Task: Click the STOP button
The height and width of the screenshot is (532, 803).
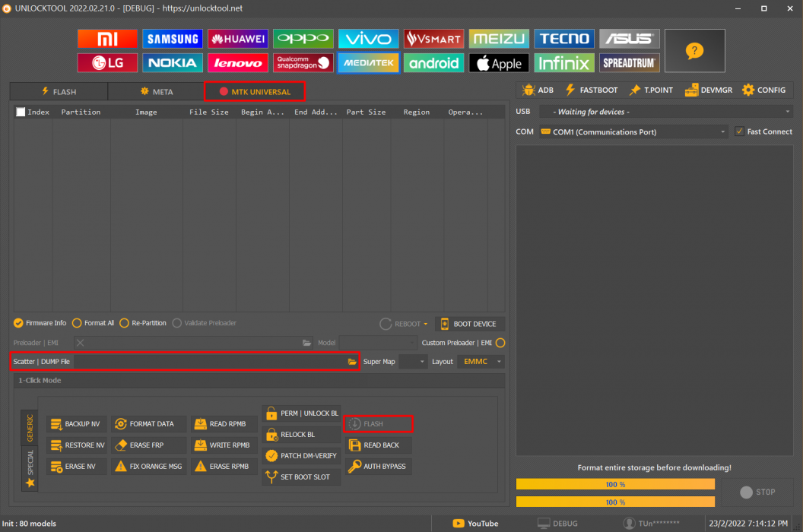Action: point(757,492)
